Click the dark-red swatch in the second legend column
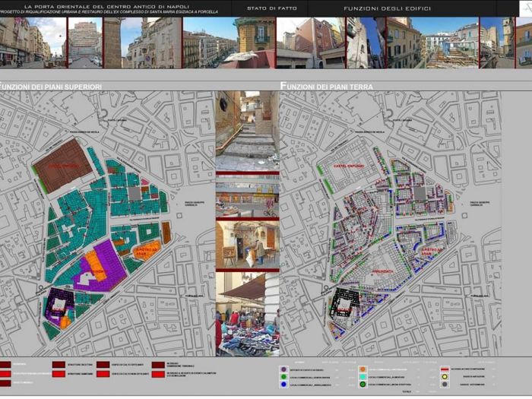532x399 pixels. pyautogui.click(x=59, y=365)
